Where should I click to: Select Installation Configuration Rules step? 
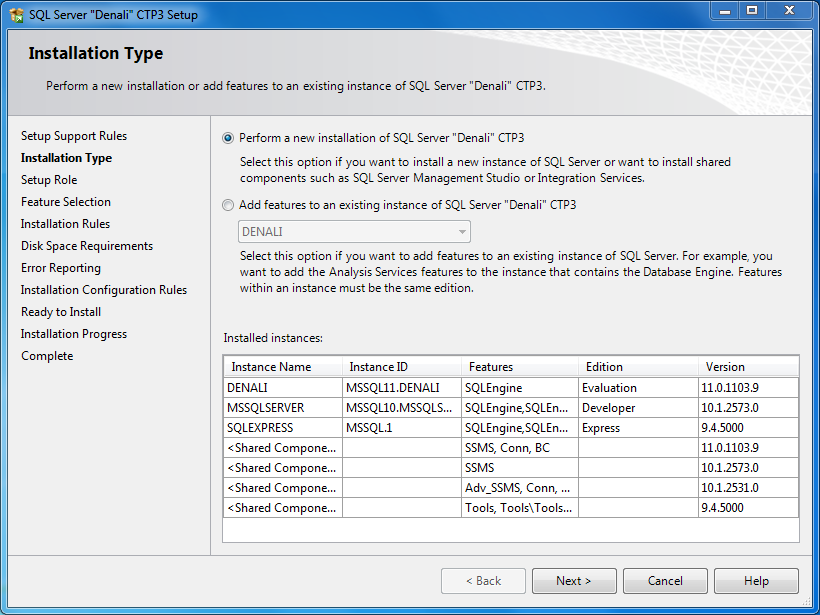(104, 290)
